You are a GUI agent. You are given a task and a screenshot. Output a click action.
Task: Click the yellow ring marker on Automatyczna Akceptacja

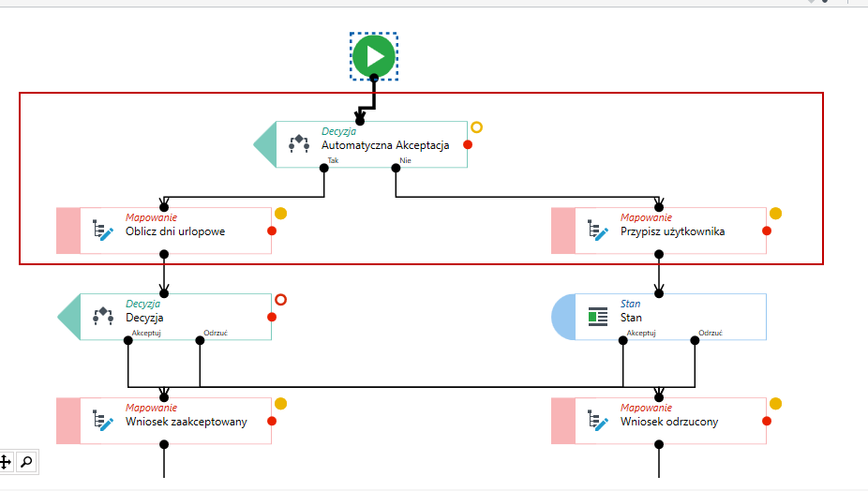(476, 127)
